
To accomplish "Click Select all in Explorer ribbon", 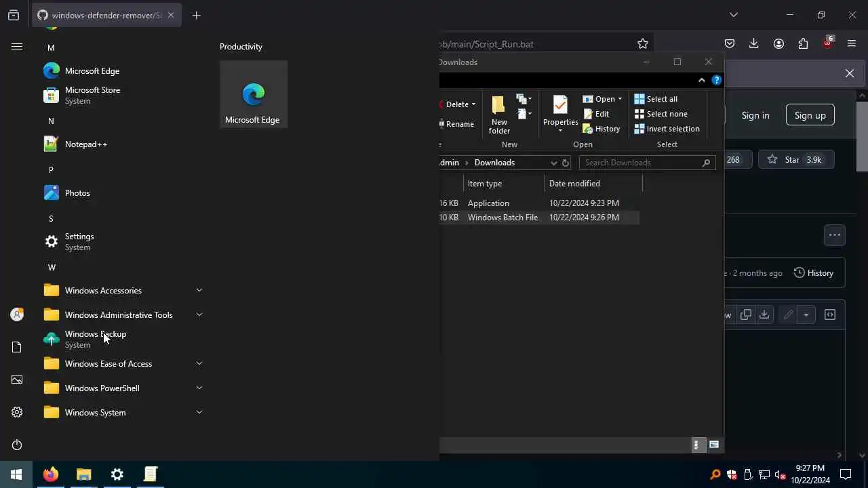I will [x=656, y=99].
